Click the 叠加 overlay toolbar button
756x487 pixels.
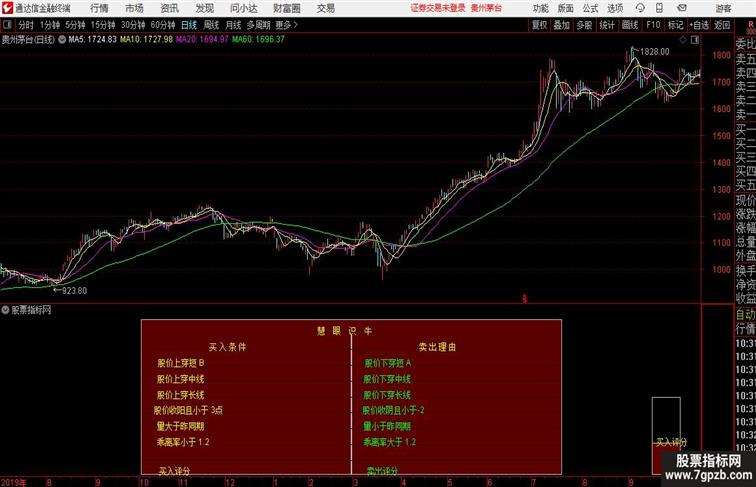[562, 25]
